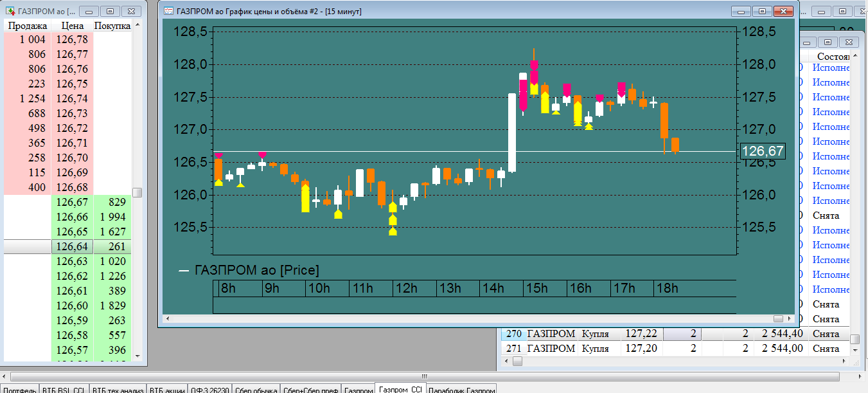Click chart scrollbar right arrow
The width and height of the screenshot is (868, 393).
point(790,318)
